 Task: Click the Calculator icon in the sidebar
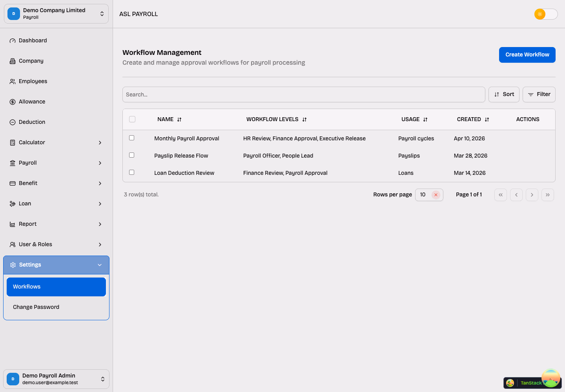(x=12, y=142)
